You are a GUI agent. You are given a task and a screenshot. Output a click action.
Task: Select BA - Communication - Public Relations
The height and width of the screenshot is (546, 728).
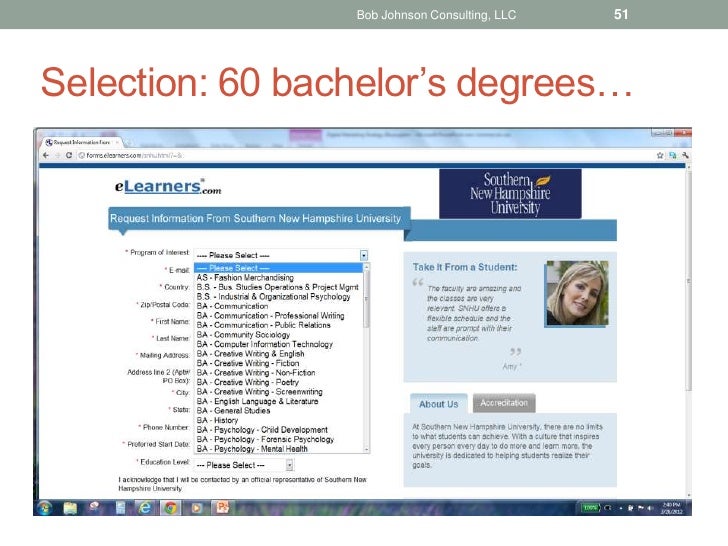point(279,325)
